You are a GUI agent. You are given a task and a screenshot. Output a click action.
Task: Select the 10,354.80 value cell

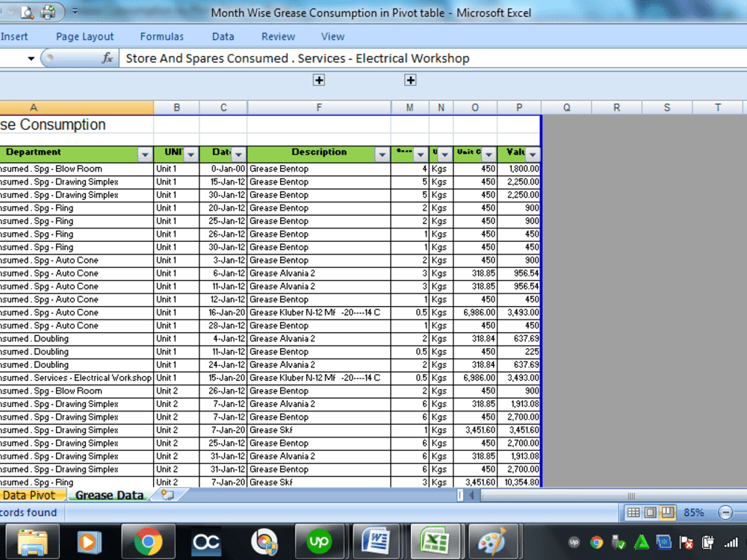pos(519,482)
